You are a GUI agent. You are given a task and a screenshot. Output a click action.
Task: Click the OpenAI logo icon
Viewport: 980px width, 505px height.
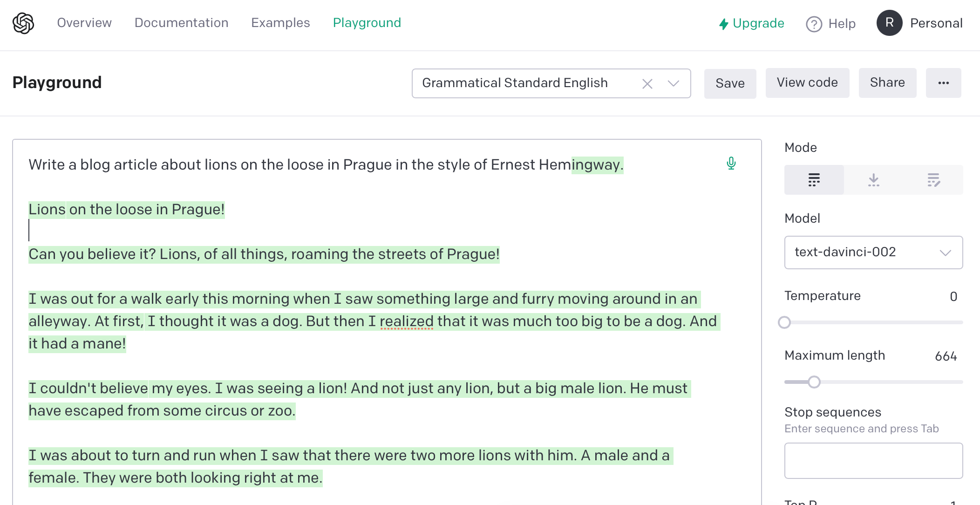tap(23, 23)
